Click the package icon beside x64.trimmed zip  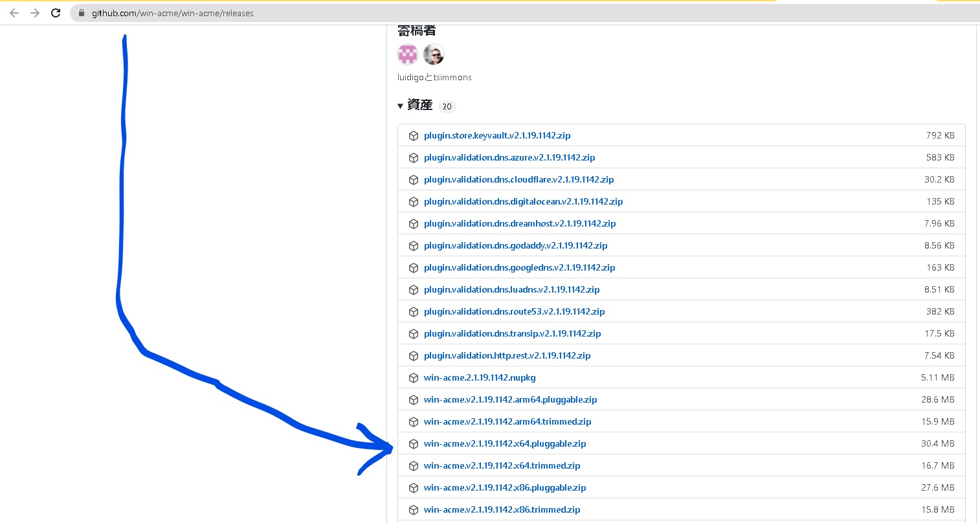414,466
